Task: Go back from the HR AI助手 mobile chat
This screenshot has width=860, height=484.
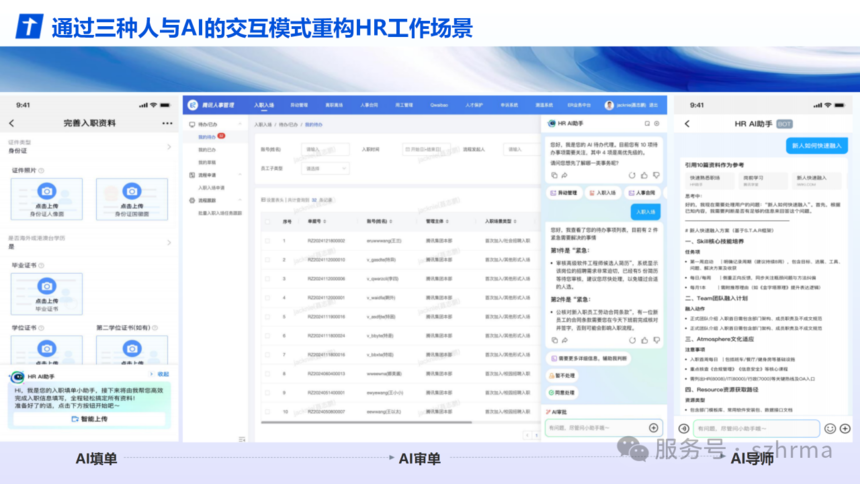Action: 687,123
